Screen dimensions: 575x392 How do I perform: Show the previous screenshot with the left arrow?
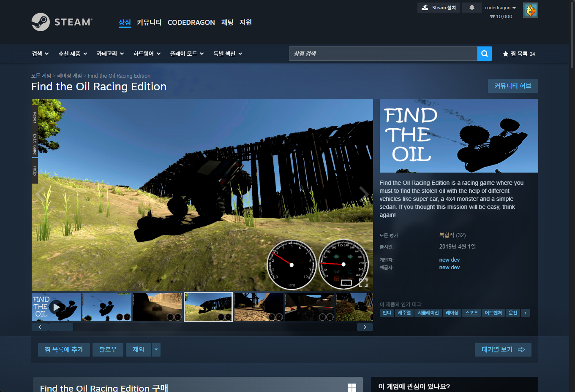[x=41, y=194]
